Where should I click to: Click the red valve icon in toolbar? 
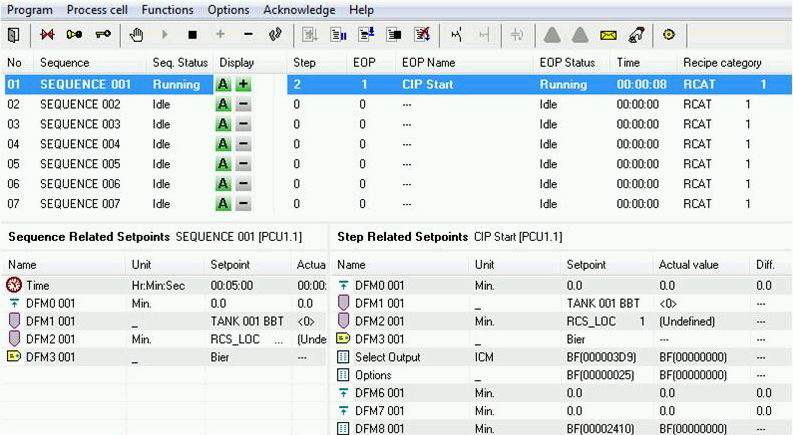coord(47,35)
